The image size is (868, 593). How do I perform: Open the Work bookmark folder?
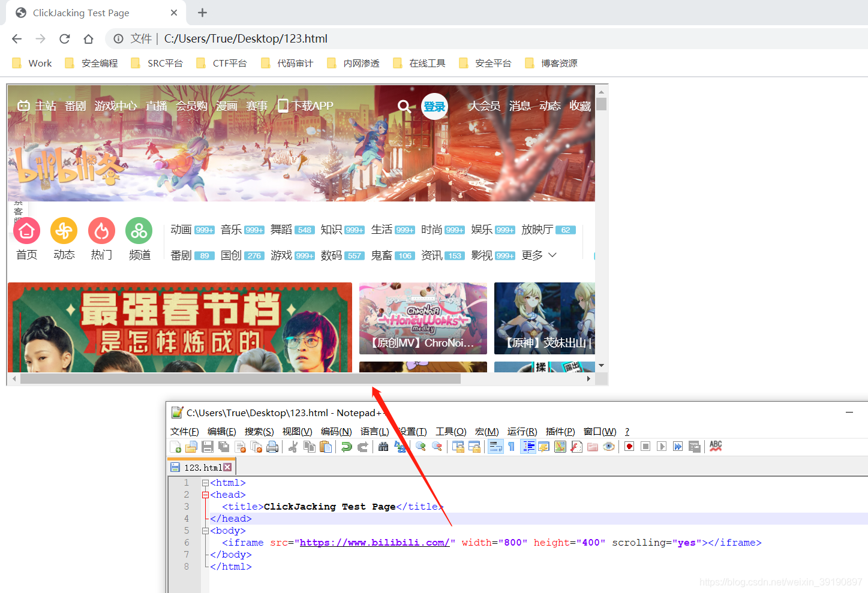pos(32,63)
